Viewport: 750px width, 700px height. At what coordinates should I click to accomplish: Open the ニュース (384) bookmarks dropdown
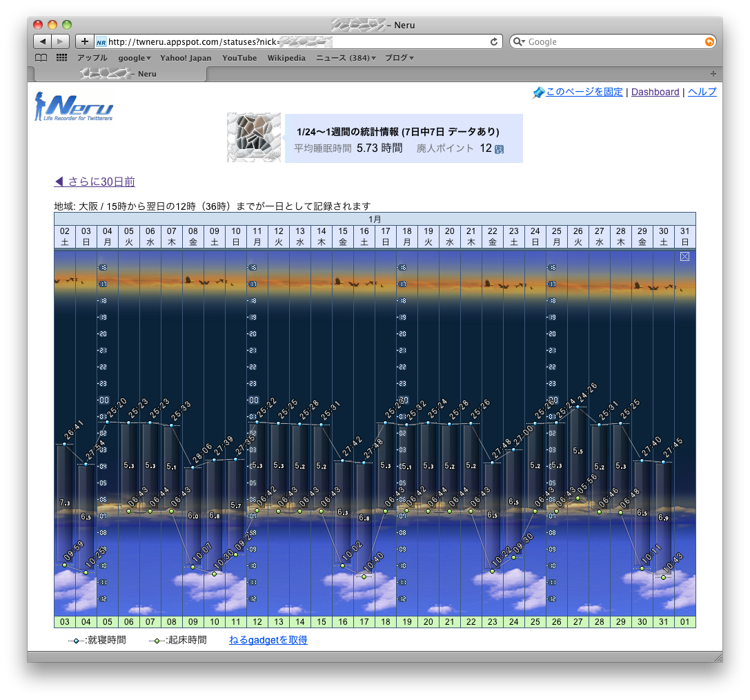pos(346,58)
